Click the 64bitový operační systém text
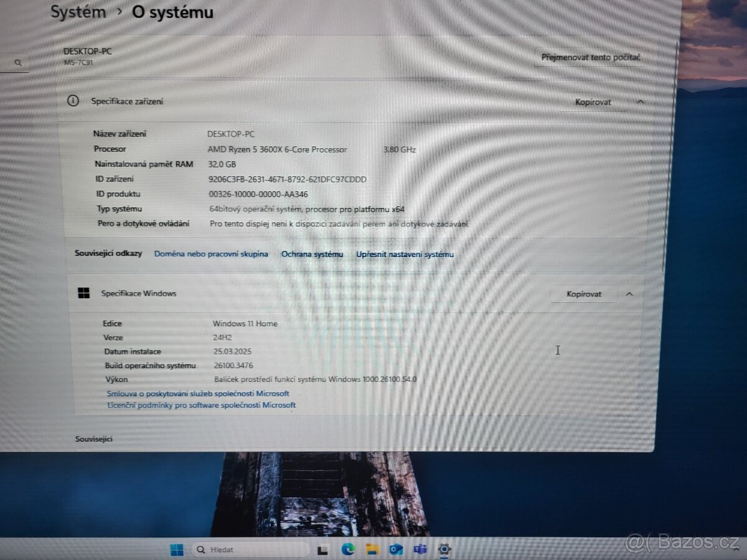Image resolution: width=747 pixels, height=560 pixels. pyautogui.click(x=307, y=209)
